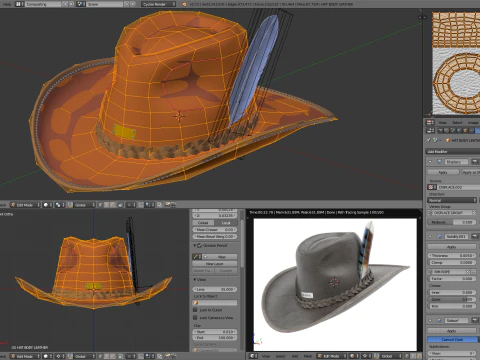Enable Lock to Cursor checkbox
The height and width of the screenshot is (360, 480).
coord(195,310)
